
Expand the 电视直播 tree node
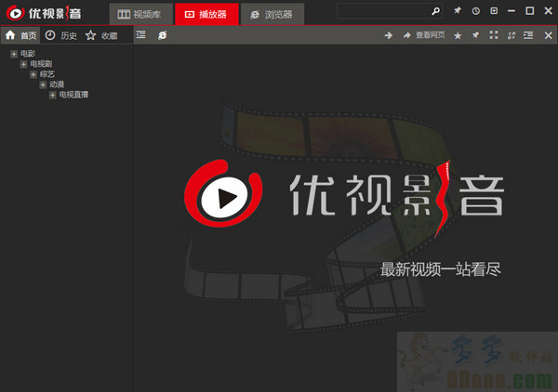point(52,95)
